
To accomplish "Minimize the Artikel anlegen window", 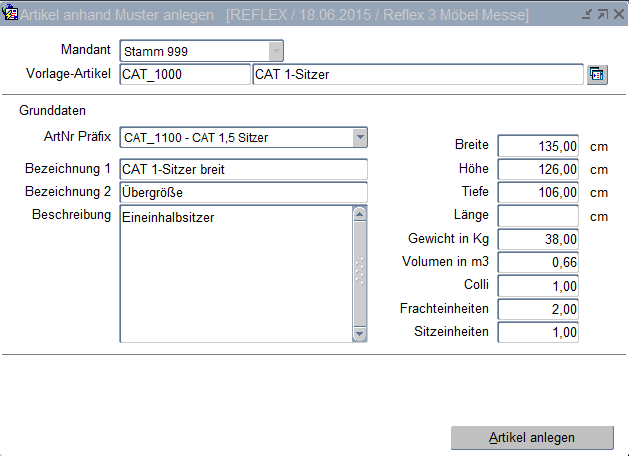I will [587, 15].
